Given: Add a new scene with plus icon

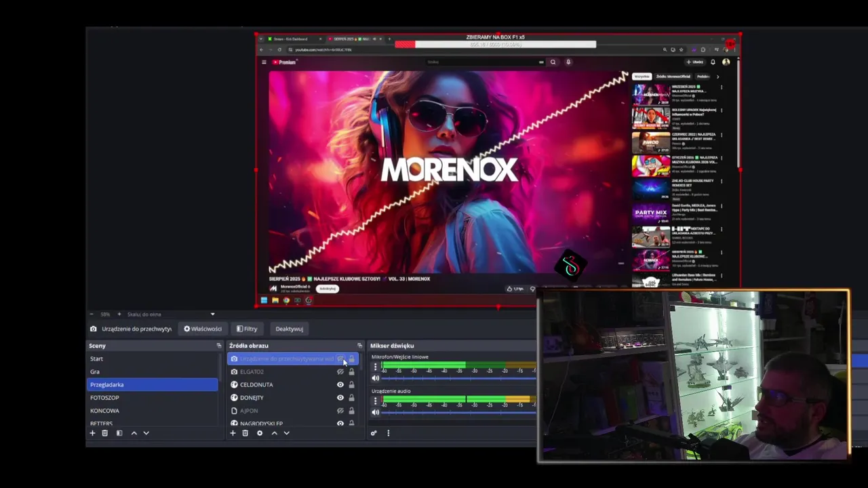Looking at the screenshot, I should click(x=93, y=433).
